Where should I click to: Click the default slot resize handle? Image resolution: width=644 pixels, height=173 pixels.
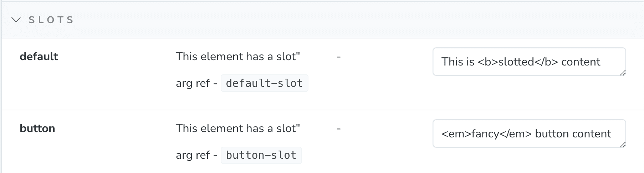click(623, 73)
